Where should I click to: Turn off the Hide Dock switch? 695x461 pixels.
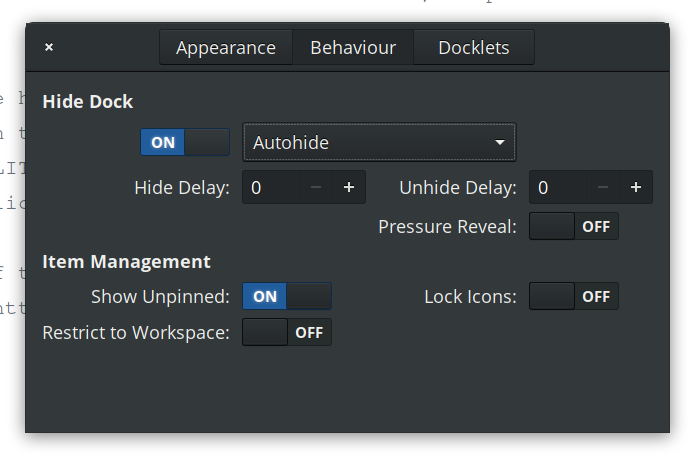coord(185,142)
